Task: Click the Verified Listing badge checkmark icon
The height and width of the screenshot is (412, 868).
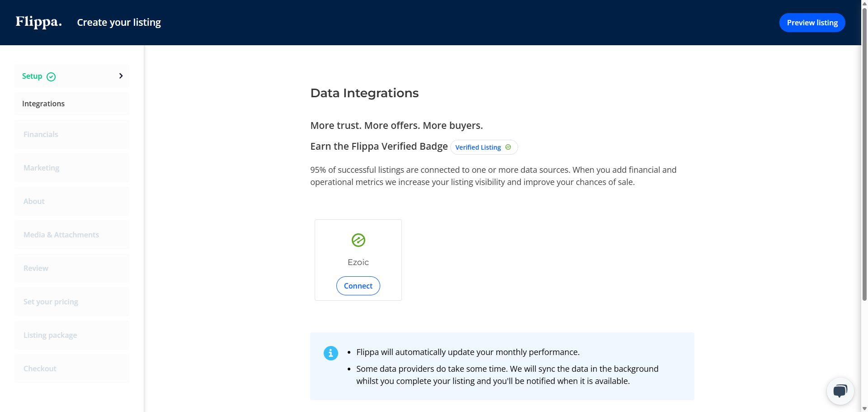Action: [508, 147]
